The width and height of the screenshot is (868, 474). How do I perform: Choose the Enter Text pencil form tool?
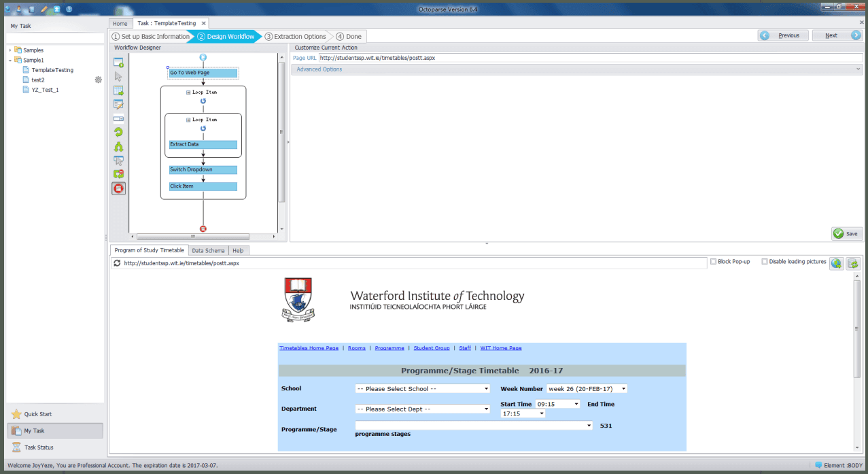118,105
